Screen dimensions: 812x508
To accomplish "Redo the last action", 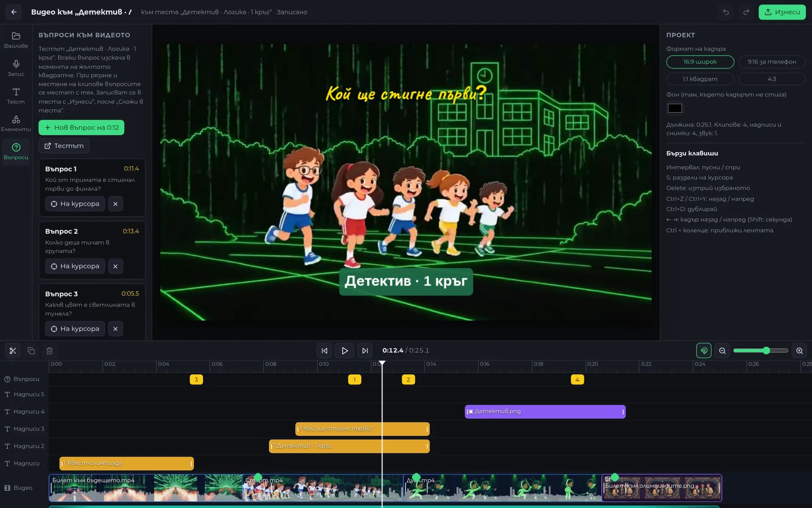I will point(746,12).
